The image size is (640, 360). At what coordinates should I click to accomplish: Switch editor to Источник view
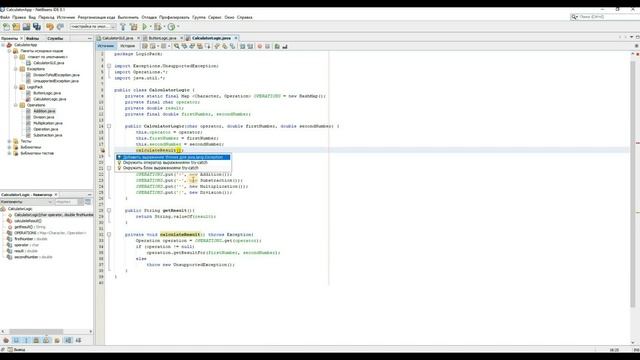(x=106, y=46)
